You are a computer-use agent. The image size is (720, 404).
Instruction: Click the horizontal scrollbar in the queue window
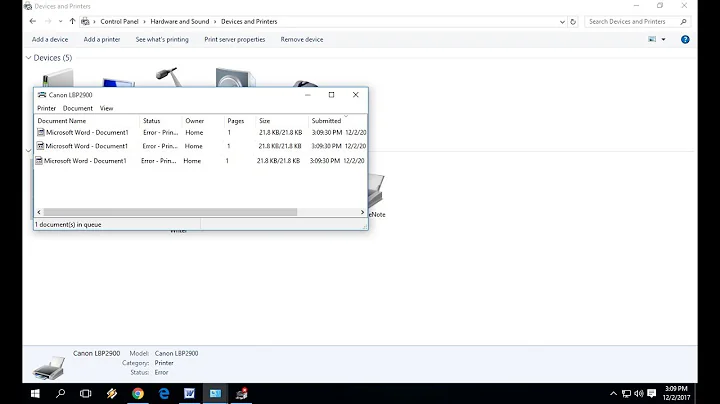tap(170, 212)
